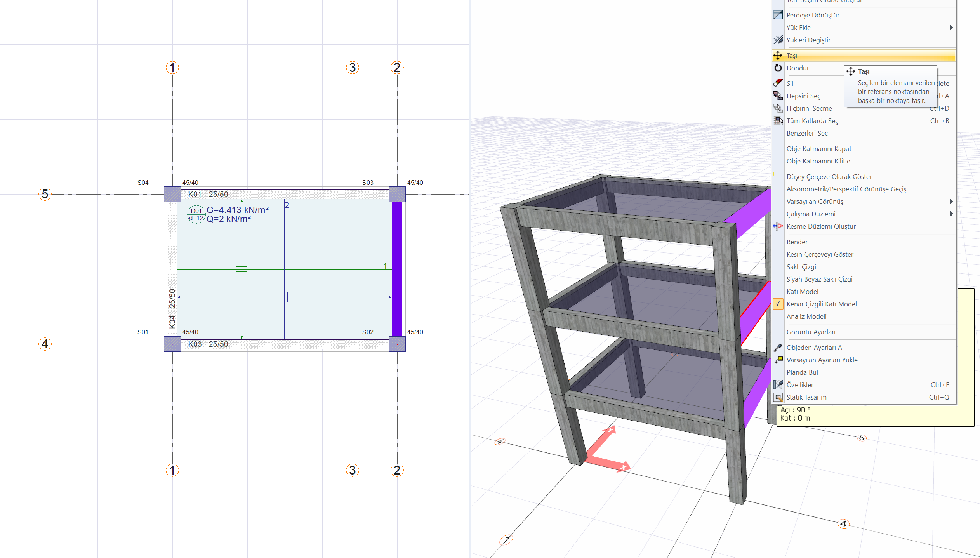Click Planda Bul option

pyautogui.click(x=802, y=372)
